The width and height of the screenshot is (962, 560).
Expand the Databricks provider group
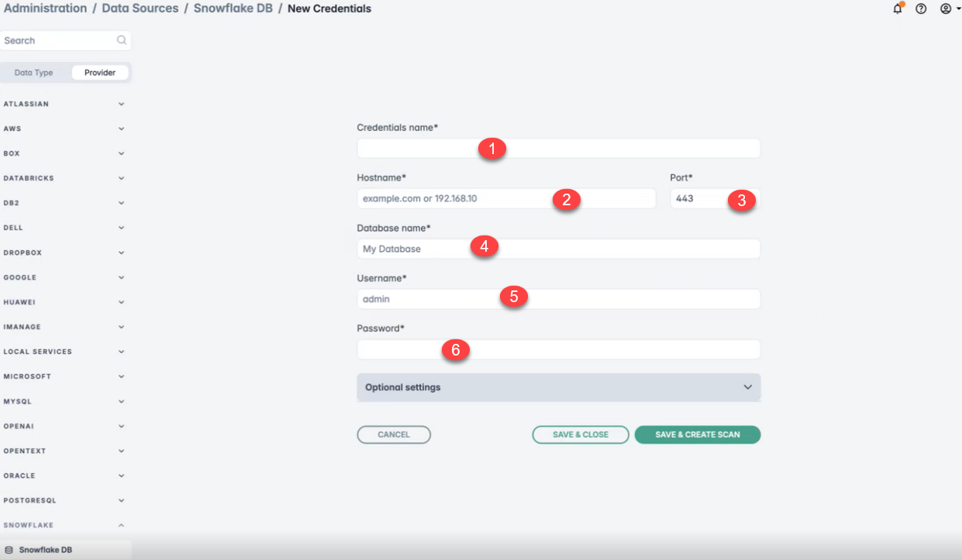pos(121,178)
